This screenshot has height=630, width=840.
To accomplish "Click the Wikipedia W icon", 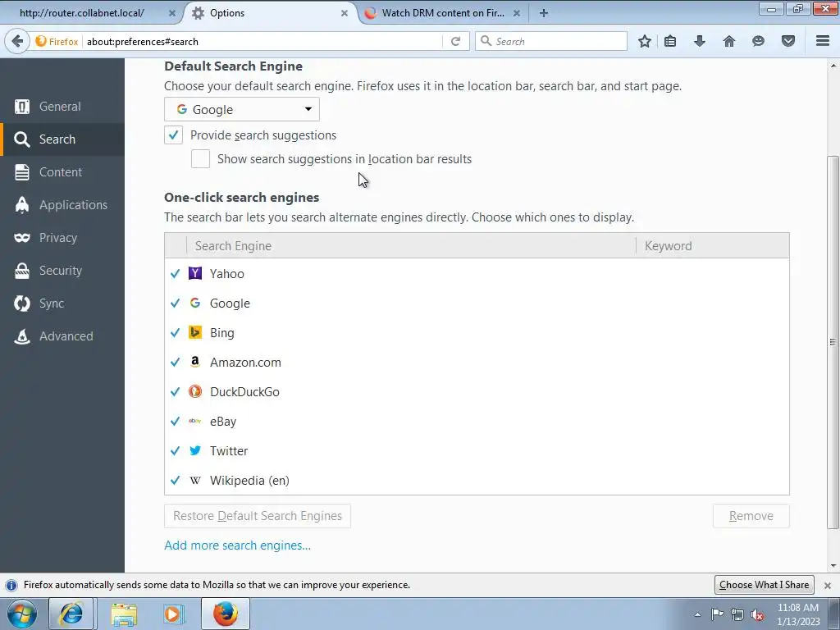I will [x=195, y=481].
